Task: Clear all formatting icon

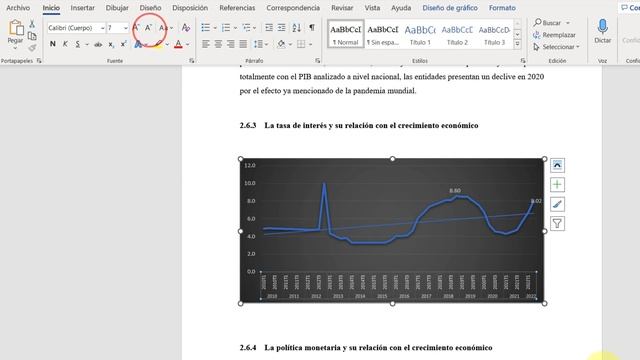Action: [x=186, y=28]
